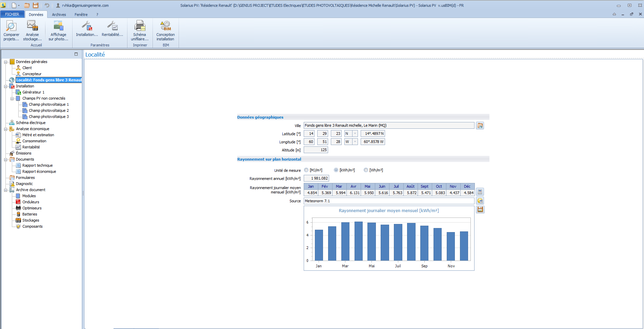The height and width of the screenshot is (329, 644).
Task: Open the help question mark menu
Action: click(97, 15)
